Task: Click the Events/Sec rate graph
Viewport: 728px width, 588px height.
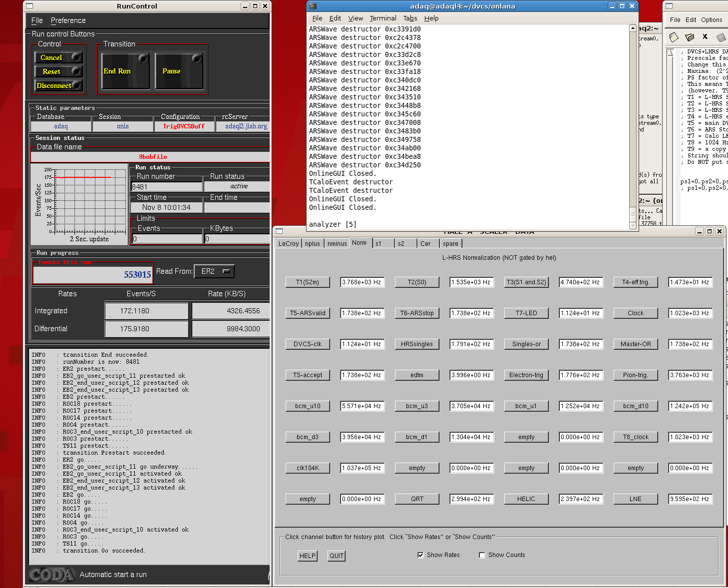Action: [x=80, y=204]
